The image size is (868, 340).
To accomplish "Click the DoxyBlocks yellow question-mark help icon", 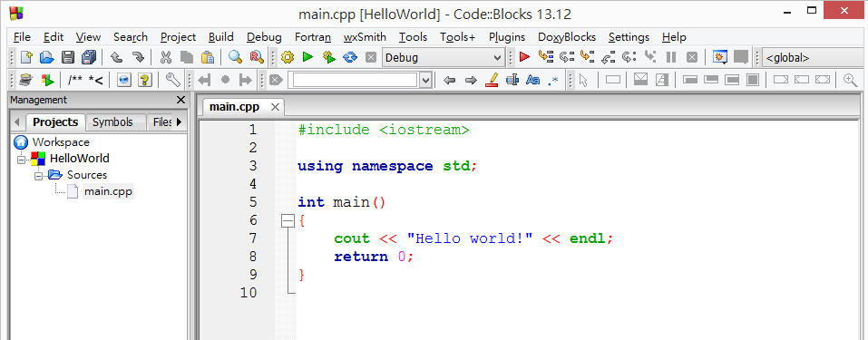I will tap(145, 81).
